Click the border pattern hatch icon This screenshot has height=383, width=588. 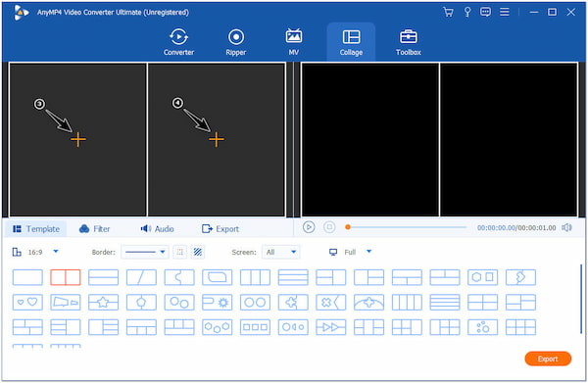pos(198,252)
